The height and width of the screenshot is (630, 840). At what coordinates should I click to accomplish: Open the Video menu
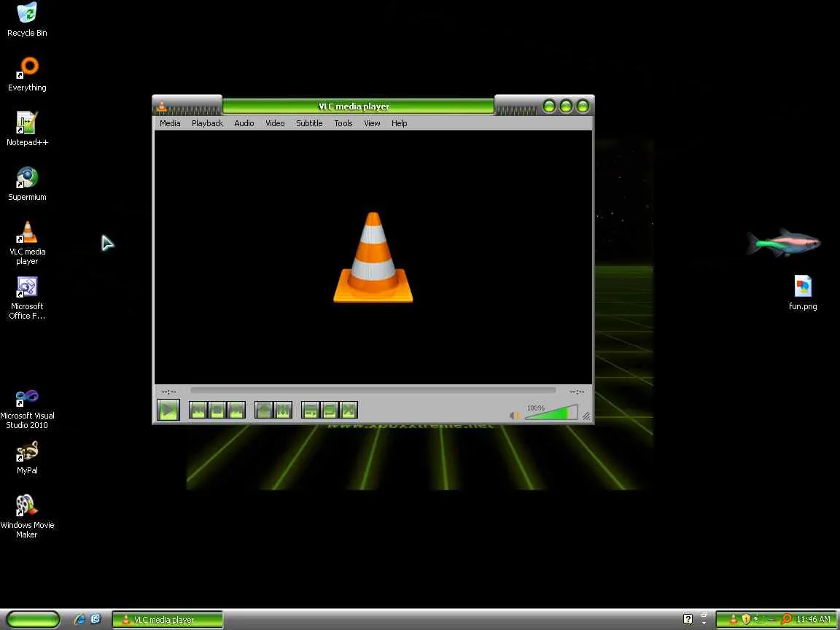click(275, 123)
